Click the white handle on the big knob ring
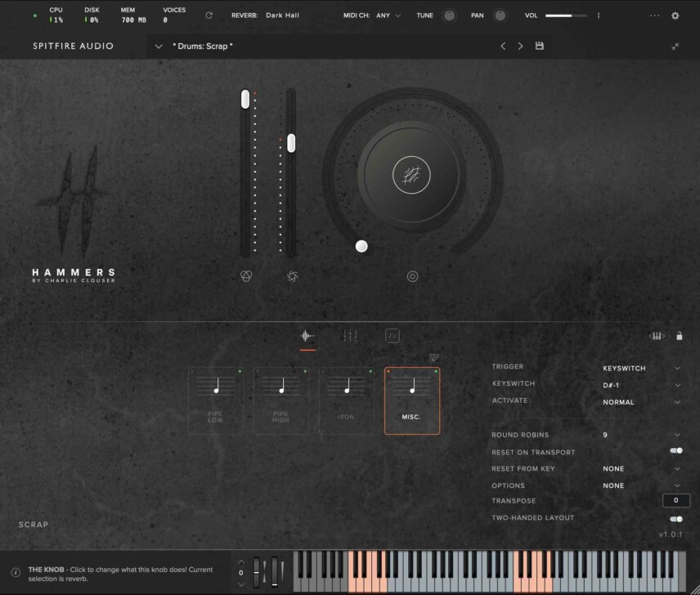The height and width of the screenshot is (595, 700). [x=361, y=246]
